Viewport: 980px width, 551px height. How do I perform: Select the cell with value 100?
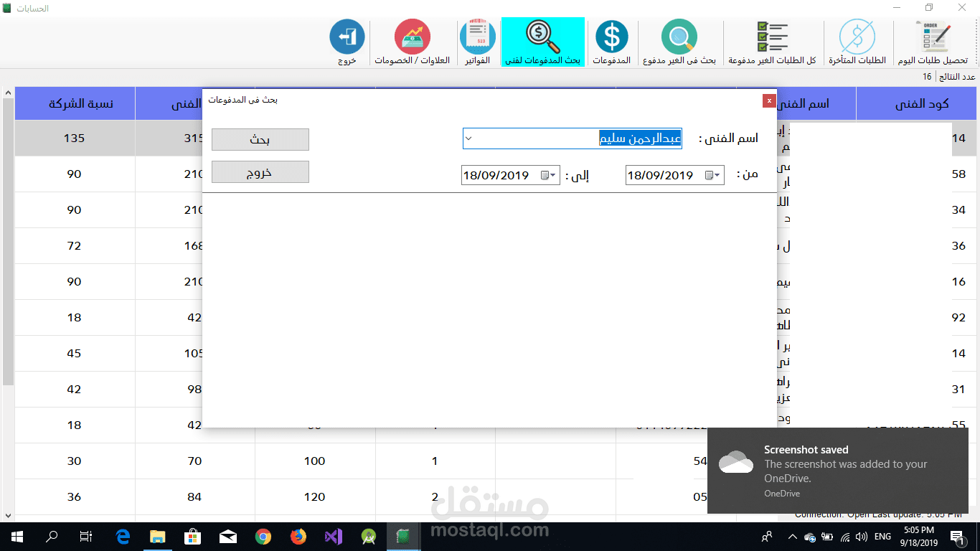pos(315,461)
